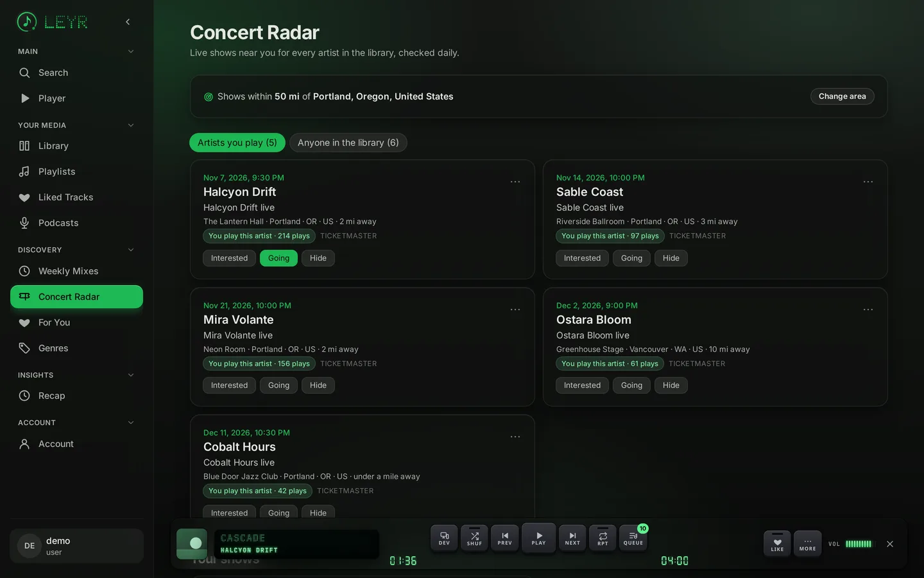Toggle shuffle playback

[x=475, y=538]
